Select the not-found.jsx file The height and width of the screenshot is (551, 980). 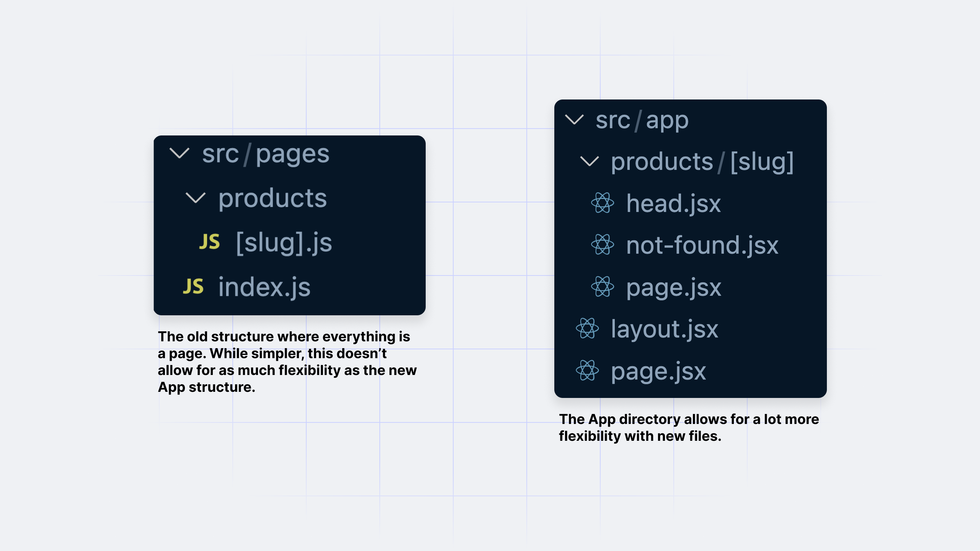[702, 245]
